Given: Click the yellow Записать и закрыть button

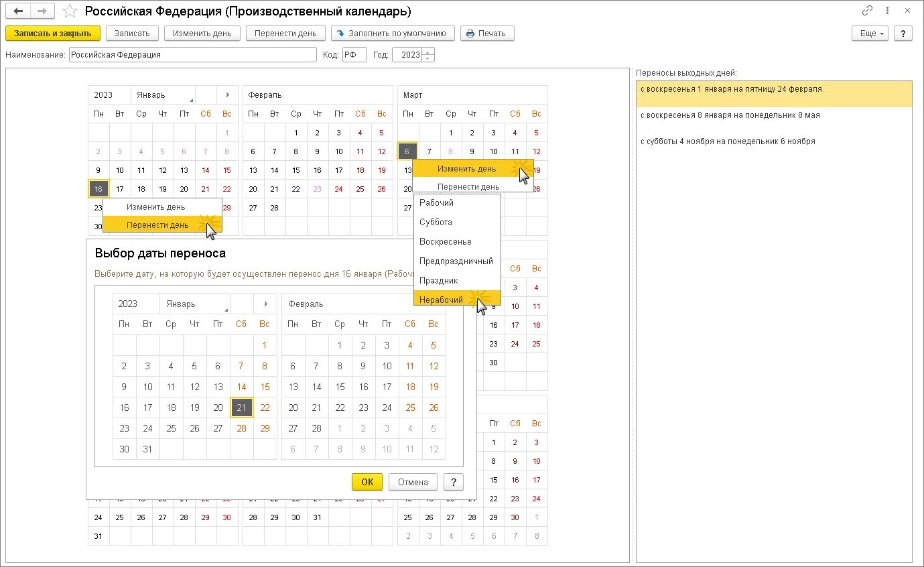Looking at the screenshot, I should click(x=53, y=34).
